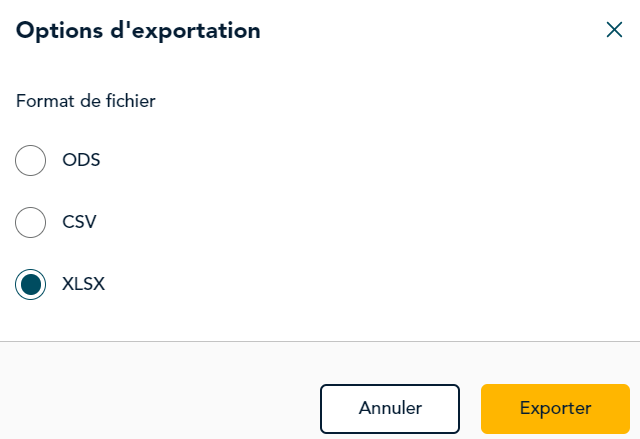Choose the CSV radio button

pos(31,222)
